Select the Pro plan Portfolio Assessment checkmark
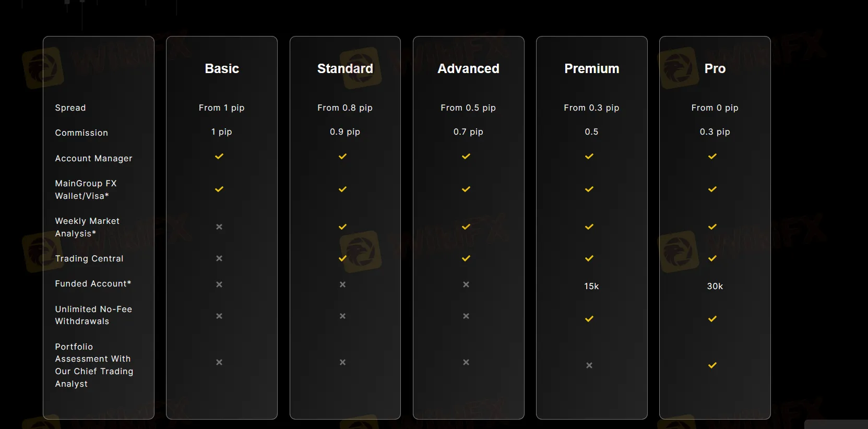 coord(712,365)
